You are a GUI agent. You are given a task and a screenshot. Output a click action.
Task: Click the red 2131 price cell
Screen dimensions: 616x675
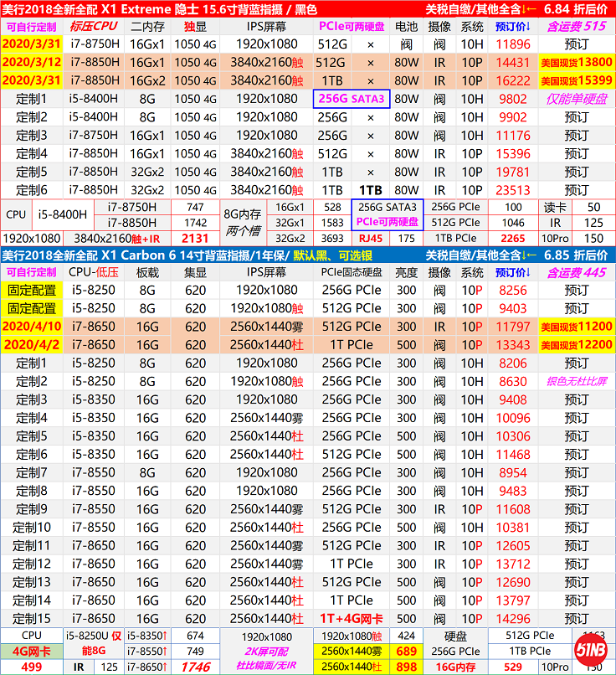tap(195, 239)
